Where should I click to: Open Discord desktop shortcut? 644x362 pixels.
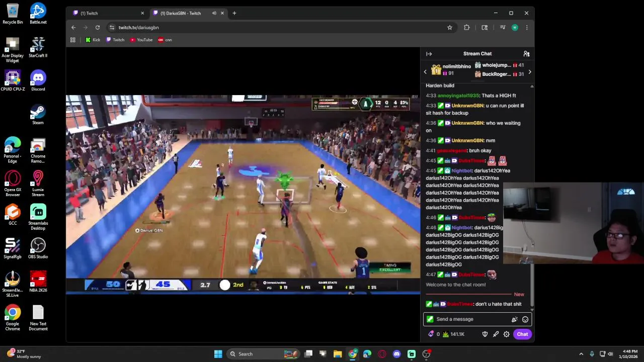coord(38,81)
